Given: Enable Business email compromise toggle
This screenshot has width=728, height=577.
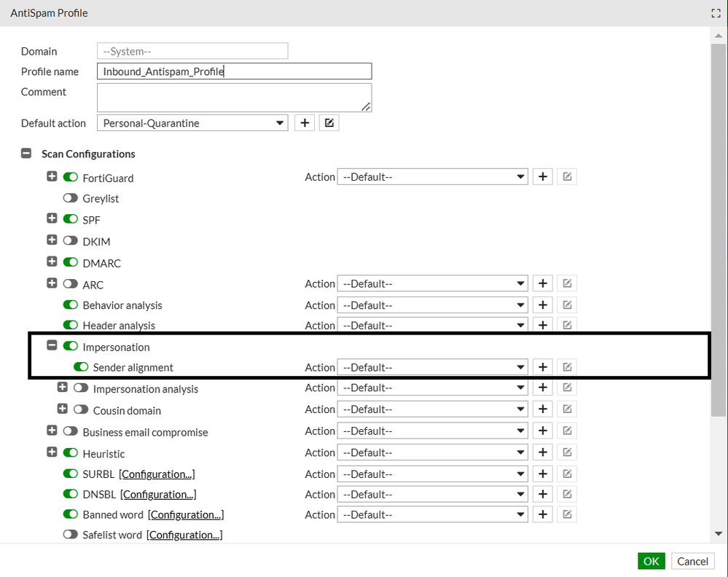Looking at the screenshot, I should [x=71, y=431].
